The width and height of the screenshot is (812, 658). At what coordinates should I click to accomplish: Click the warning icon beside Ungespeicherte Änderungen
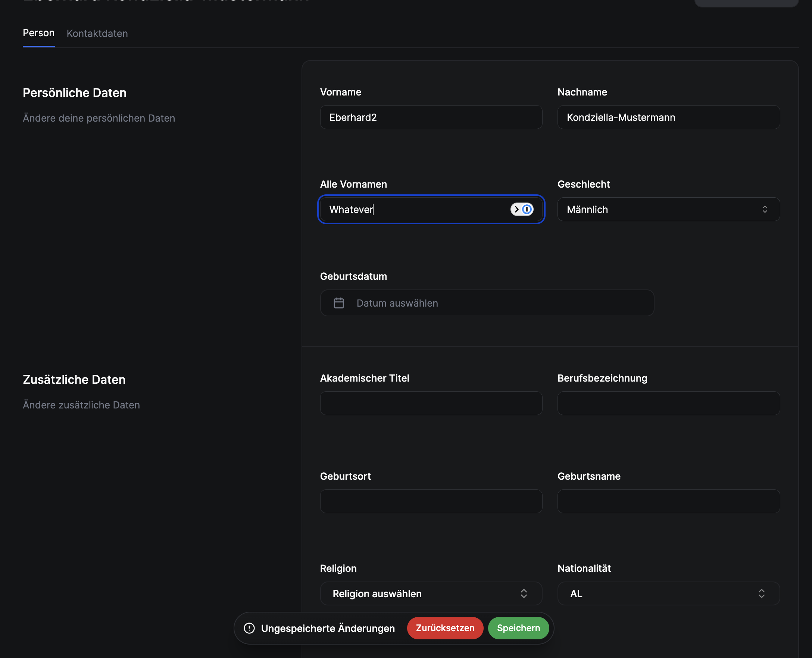point(249,628)
